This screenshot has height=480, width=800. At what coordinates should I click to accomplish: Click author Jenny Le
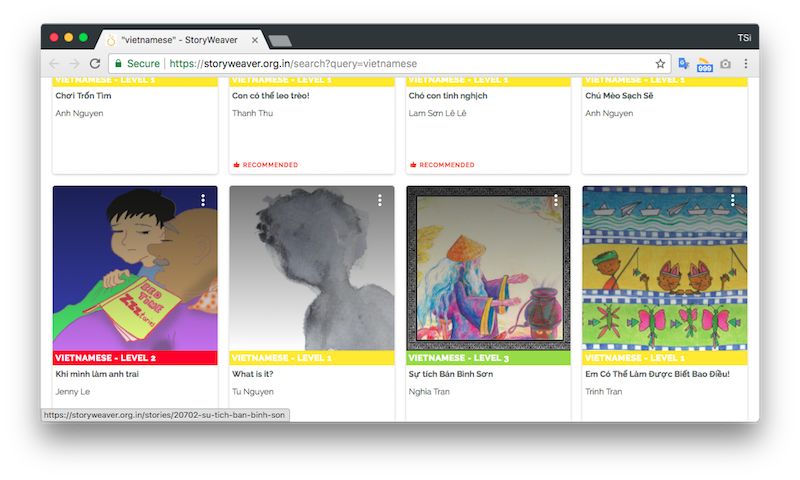(x=72, y=392)
